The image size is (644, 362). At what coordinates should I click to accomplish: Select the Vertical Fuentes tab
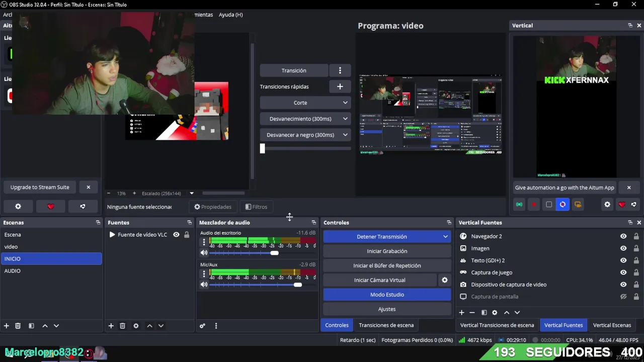click(563, 325)
